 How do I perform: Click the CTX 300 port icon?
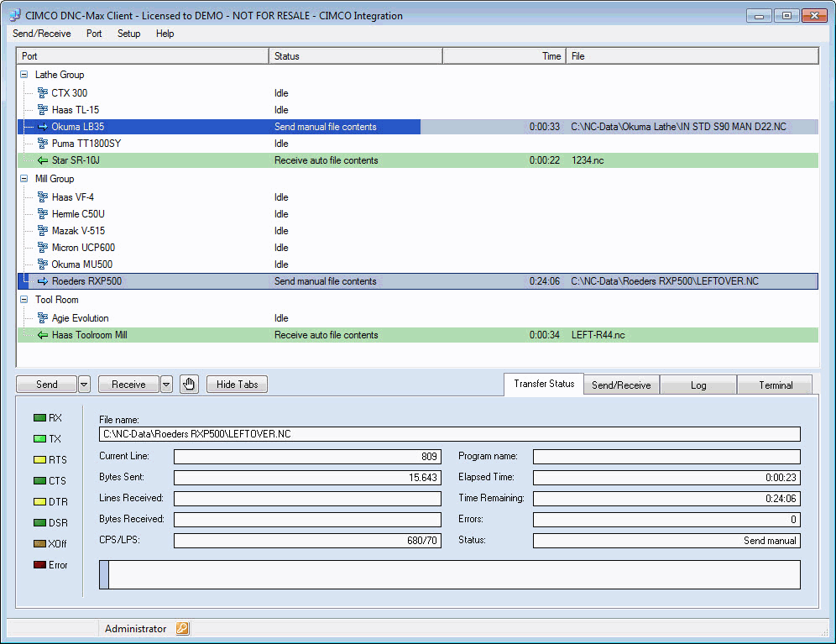point(43,93)
